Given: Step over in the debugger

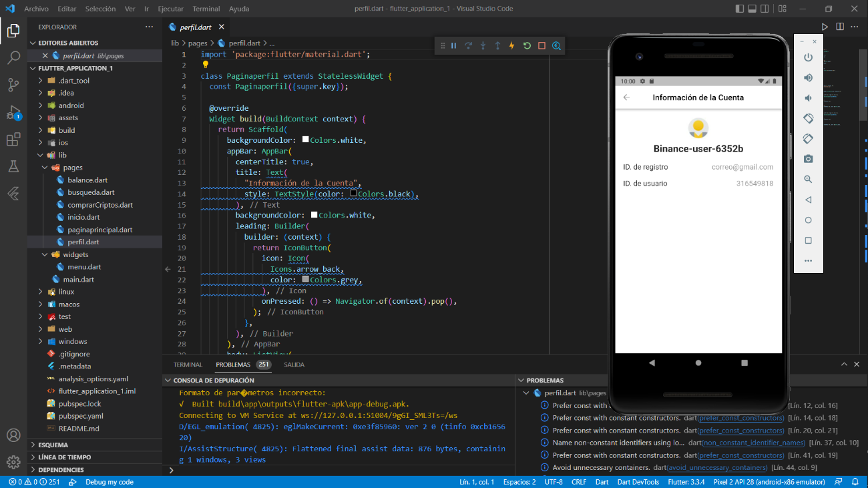Looking at the screenshot, I should click(x=468, y=45).
